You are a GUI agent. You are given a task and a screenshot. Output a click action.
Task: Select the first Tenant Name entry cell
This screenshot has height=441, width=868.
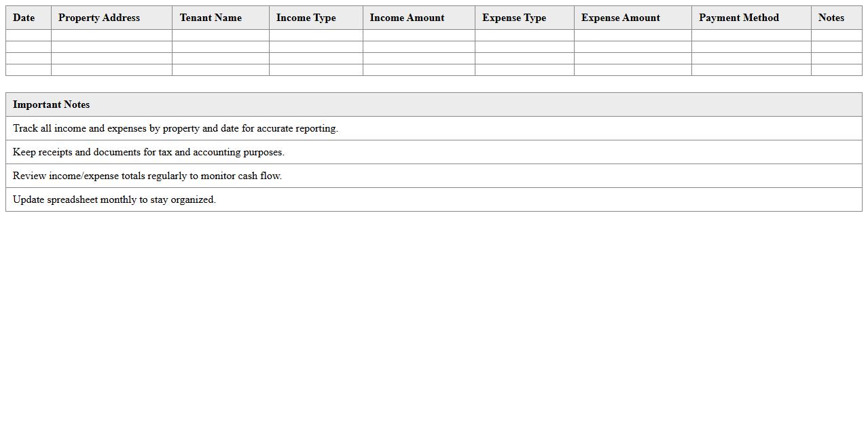[220, 35]
